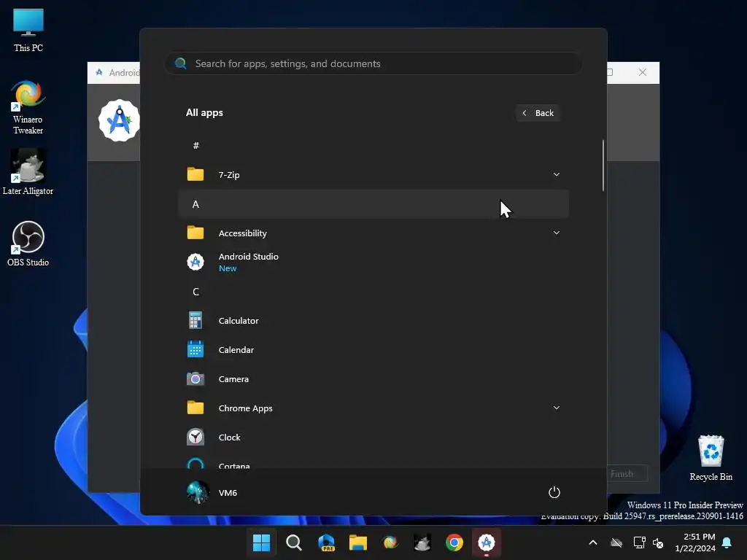Click the All apps list scrollbar
747x560 pixels.
tap(603, 166)
